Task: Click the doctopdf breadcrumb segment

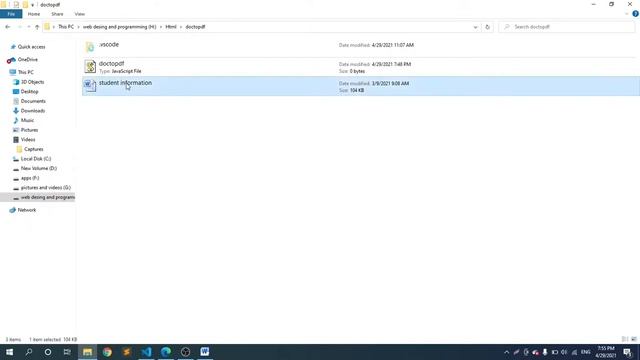Action: coord(195,27)
